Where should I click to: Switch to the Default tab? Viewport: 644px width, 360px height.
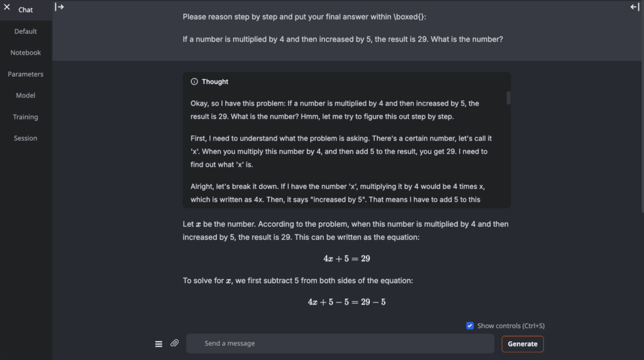pyautogui.click(x=25, y=31)
